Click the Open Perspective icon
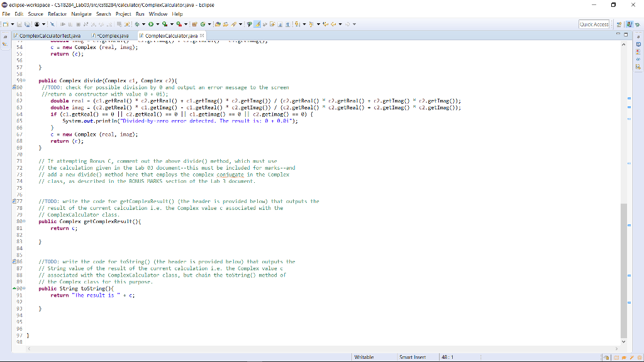 click(x=619, y=25)
